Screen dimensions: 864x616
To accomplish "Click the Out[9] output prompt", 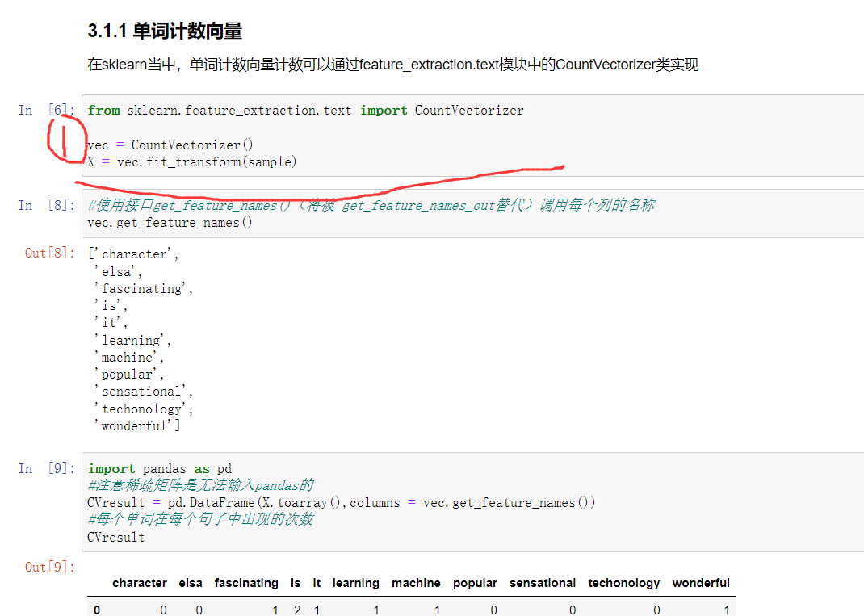I will click(x=49, y=567).
